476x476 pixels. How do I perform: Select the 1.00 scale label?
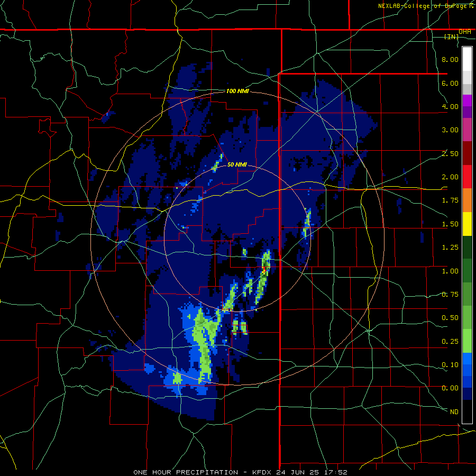tap(450, 271)
